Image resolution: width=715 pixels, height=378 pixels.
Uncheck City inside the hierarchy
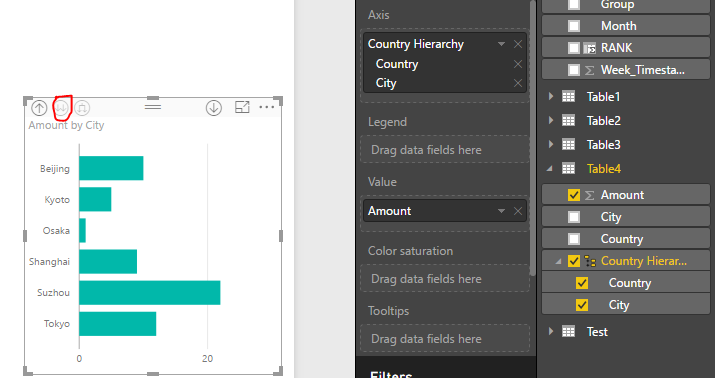(582, 305)
